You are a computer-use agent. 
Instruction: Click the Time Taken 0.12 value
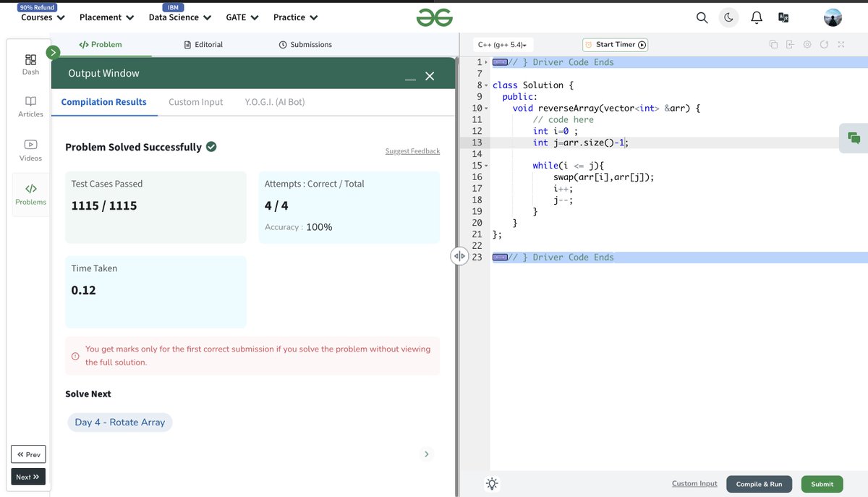tap(83, 290)
